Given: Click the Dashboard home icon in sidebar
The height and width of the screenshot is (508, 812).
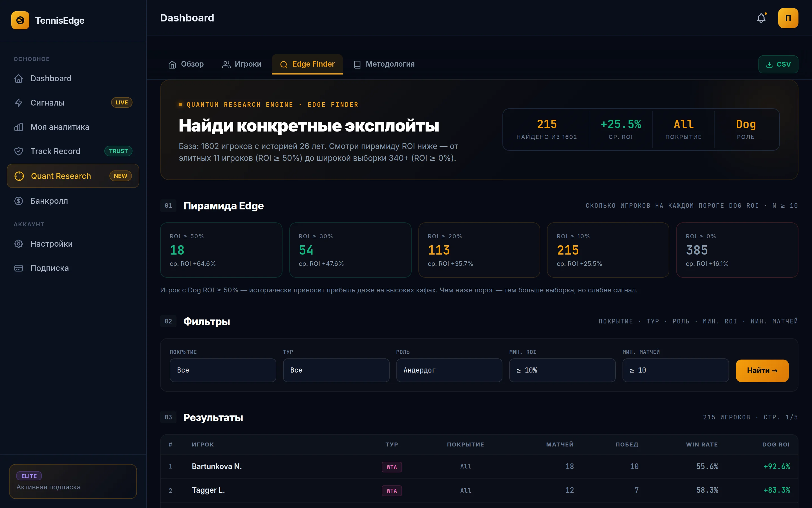Looking at the screenshot, I should pyautogui.click(x=19, y=78).
